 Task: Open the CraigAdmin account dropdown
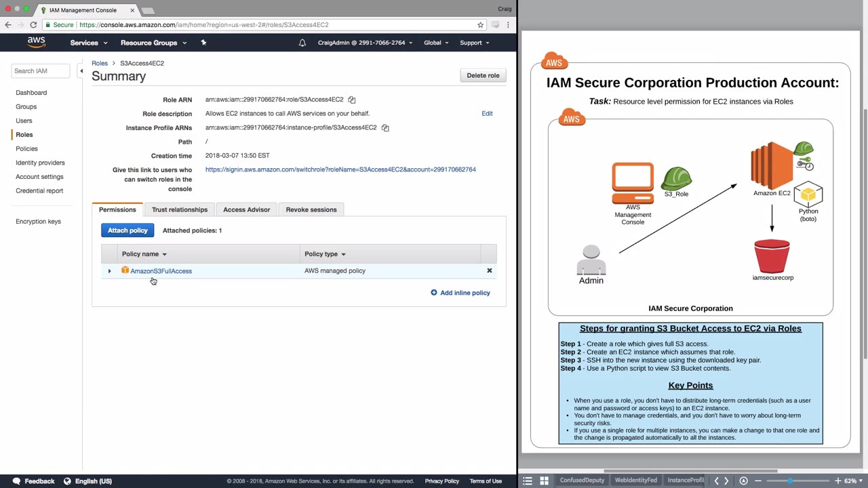tap(365, 43)
